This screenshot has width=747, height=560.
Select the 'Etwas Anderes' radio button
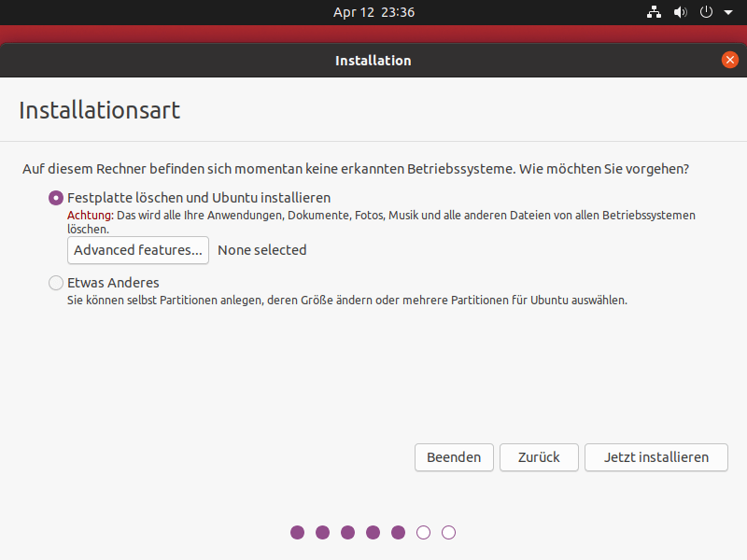coord(56,282)
